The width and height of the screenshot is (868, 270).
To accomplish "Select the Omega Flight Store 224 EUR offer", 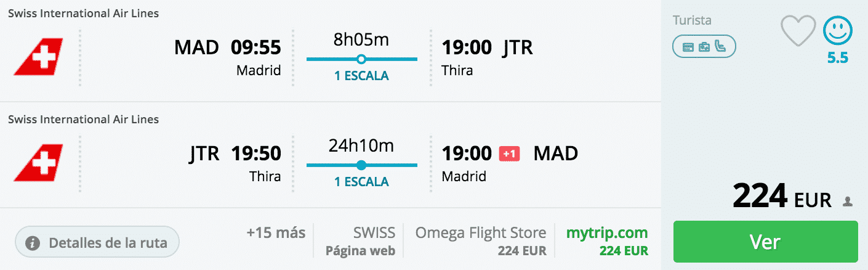I will coord(481,242).
